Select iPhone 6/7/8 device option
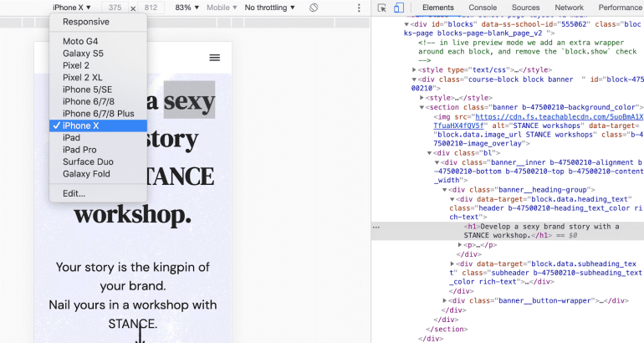The width and height of the screenshot is (644, 343). pos(98,101)
